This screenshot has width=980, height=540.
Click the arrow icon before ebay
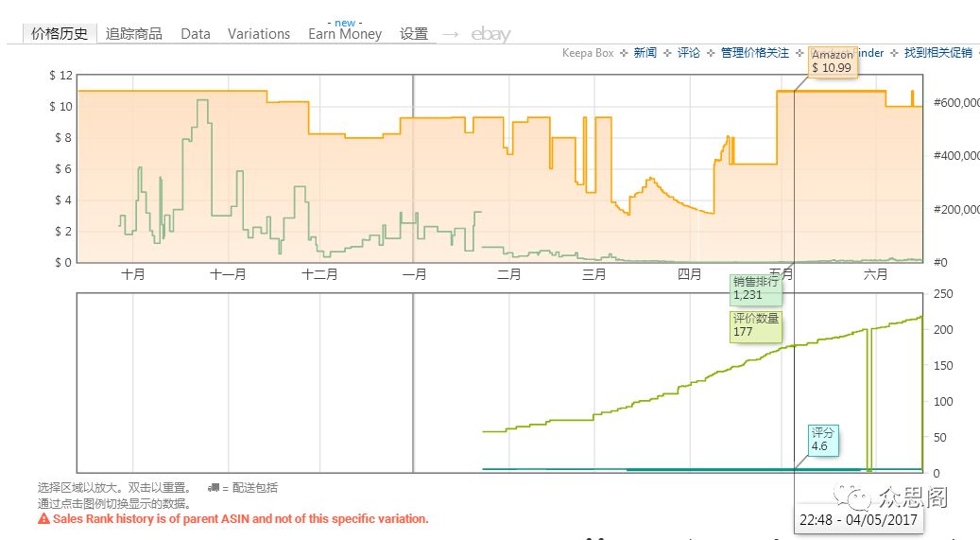click(x=451, y=34)
